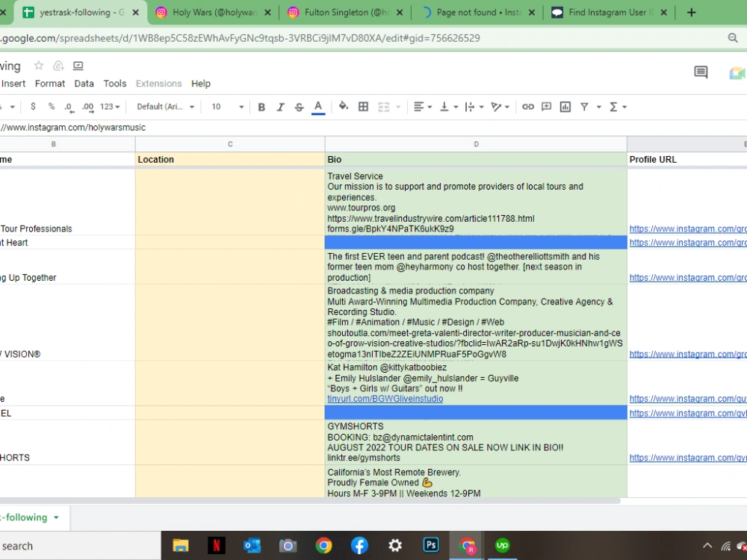Open Instagram link in GYMSHORTS row
This screenshot has height=560, width=747.
(x=688, y=458)
